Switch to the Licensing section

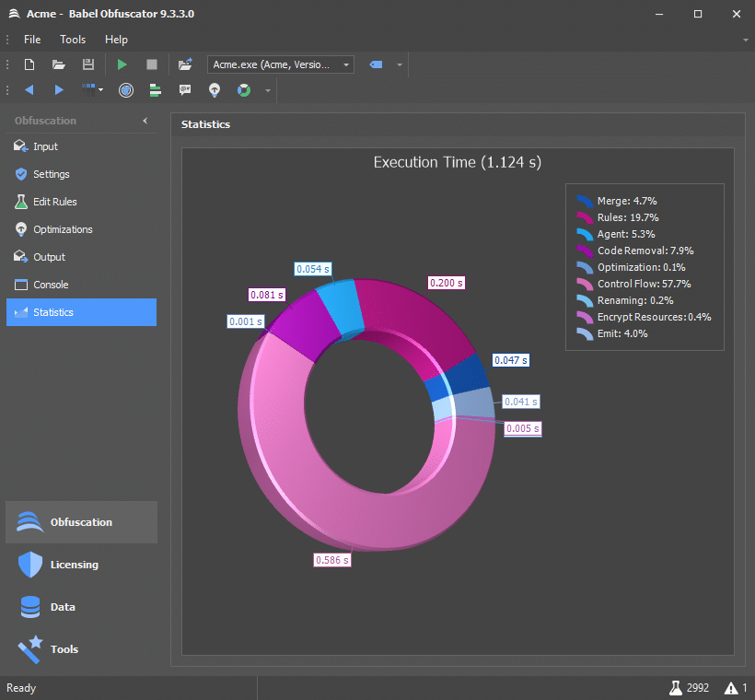click(81, 565)
